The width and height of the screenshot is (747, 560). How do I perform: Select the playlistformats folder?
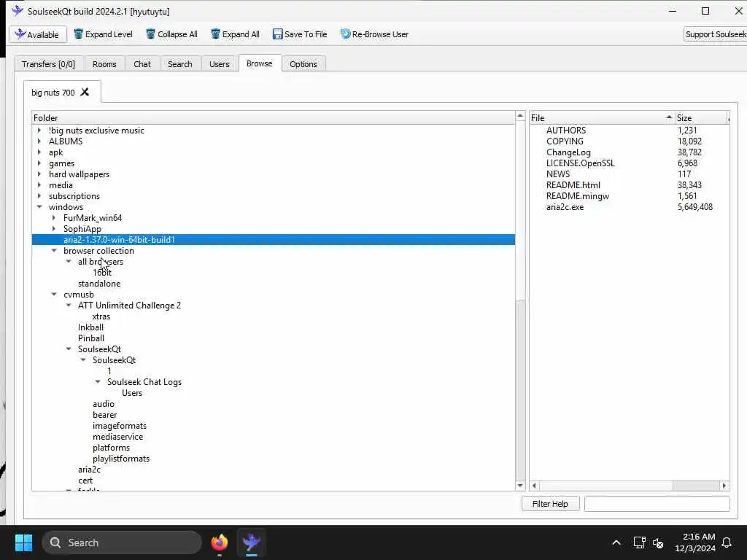(x=121, y=459)
